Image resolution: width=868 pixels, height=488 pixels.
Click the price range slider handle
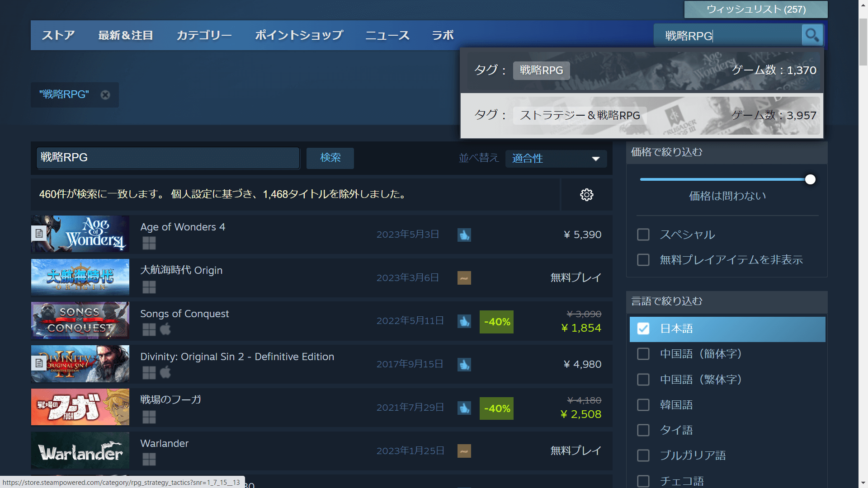(810, 179)
